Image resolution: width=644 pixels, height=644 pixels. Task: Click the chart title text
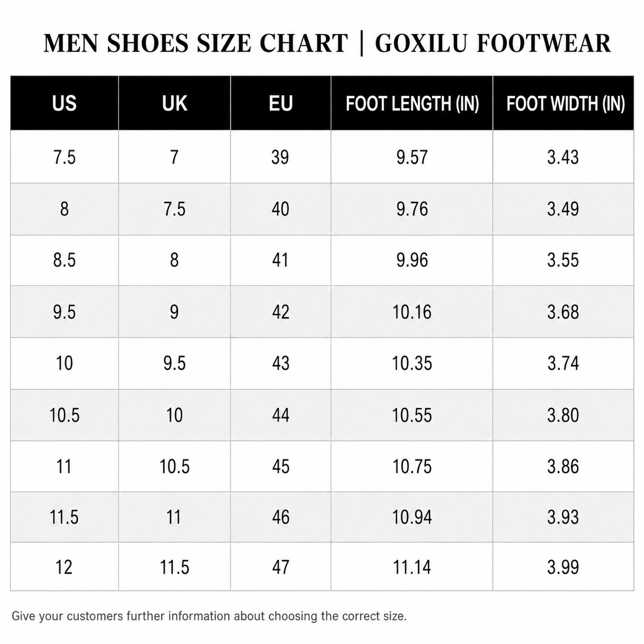click(x=327, y=43)
